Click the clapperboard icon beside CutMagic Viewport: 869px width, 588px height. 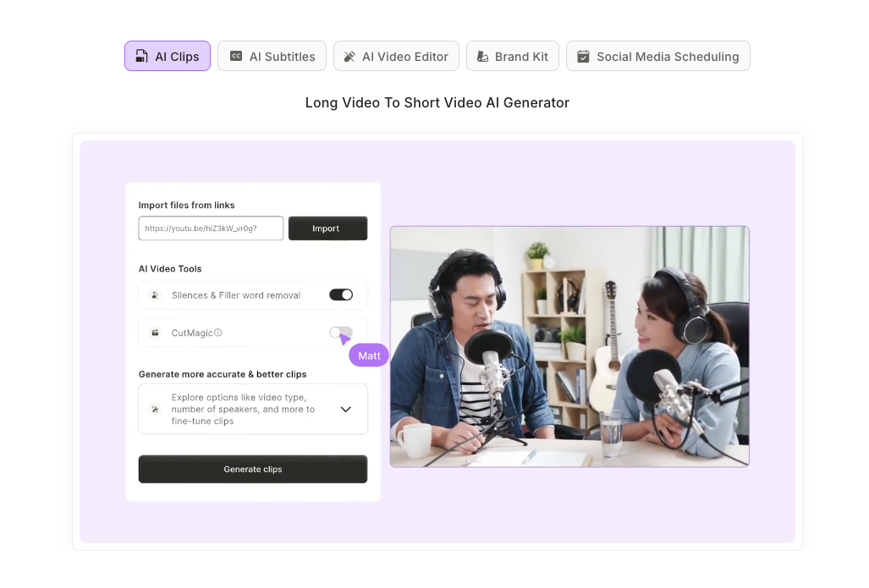click(x=155, y=332)
